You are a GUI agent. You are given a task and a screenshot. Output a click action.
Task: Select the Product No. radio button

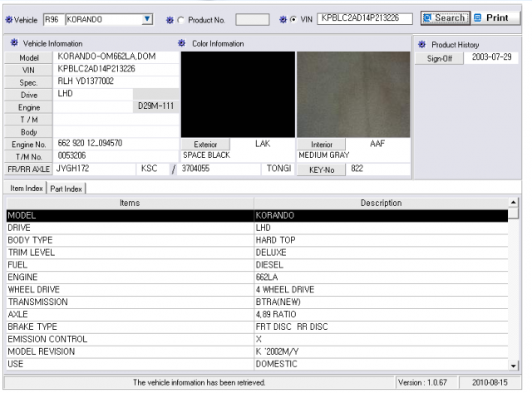click(x=181, y=20)
